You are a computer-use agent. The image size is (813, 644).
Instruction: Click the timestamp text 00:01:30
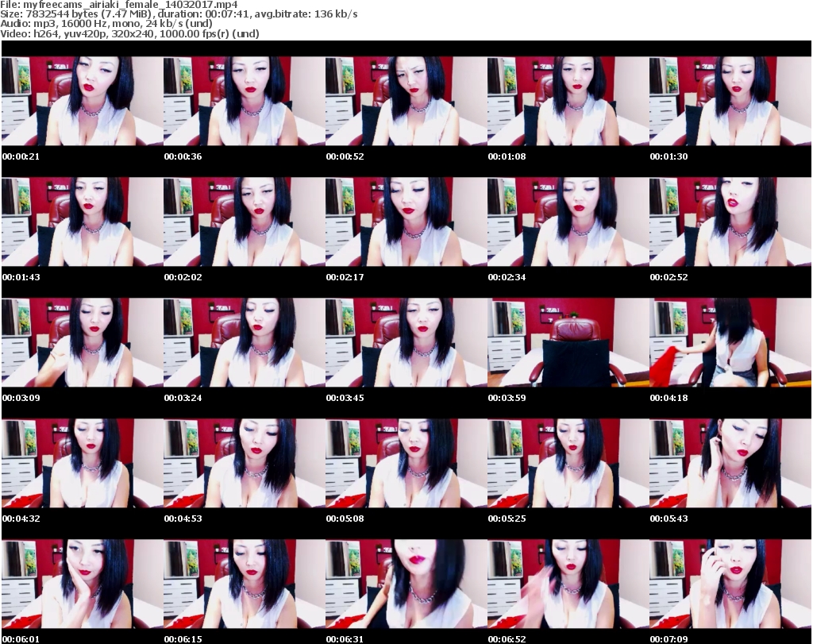669,156
